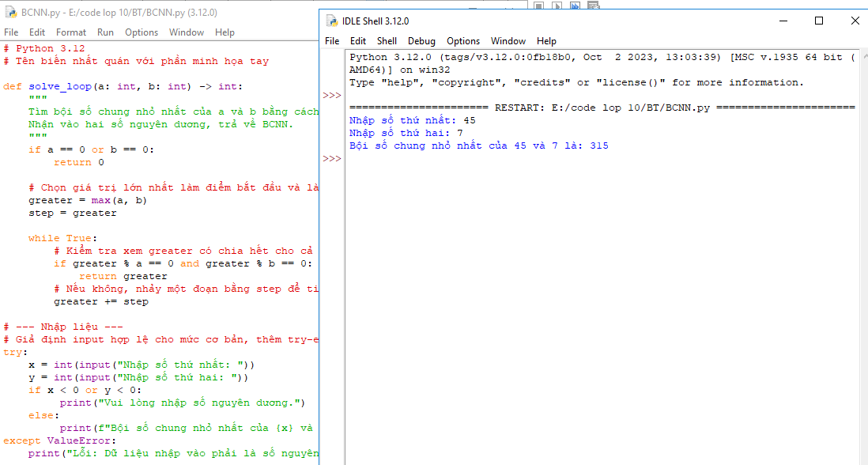Image resolution: width=868 pixels, height=465 pixels.
Task: Open the Shell menu in IDLE Shell
Action: coord(387,40)
